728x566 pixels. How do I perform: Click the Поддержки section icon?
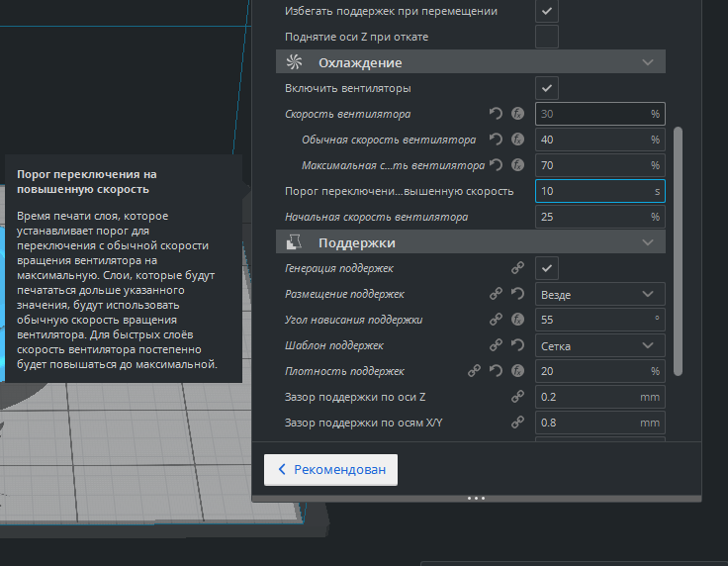[294, 241]
